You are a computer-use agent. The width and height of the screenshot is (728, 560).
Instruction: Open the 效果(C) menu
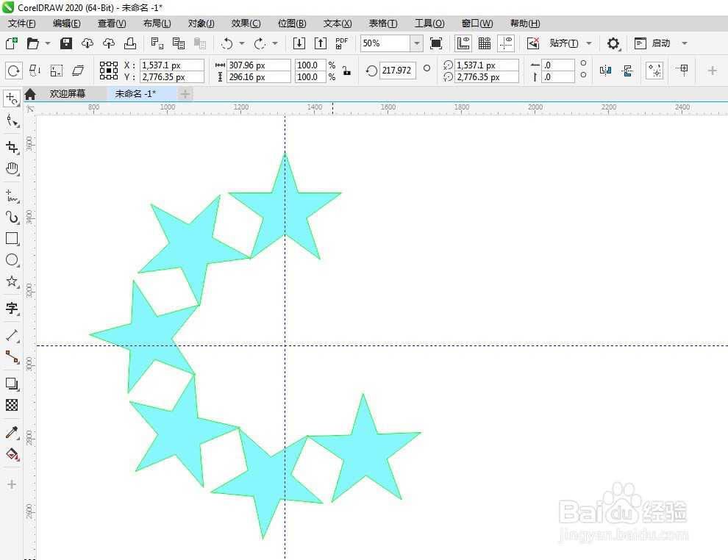246,24
